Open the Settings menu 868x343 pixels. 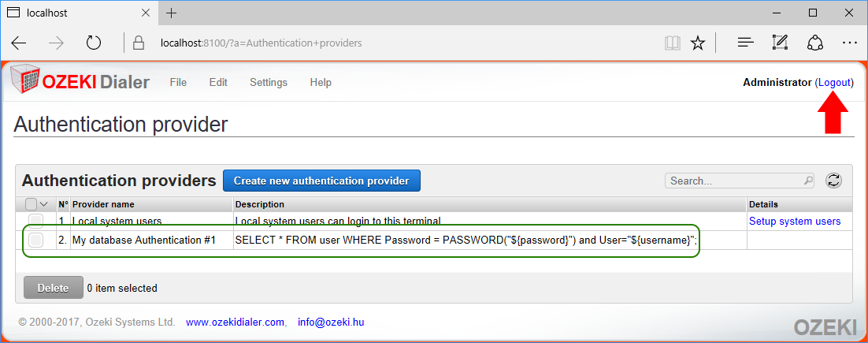point(269,82)
